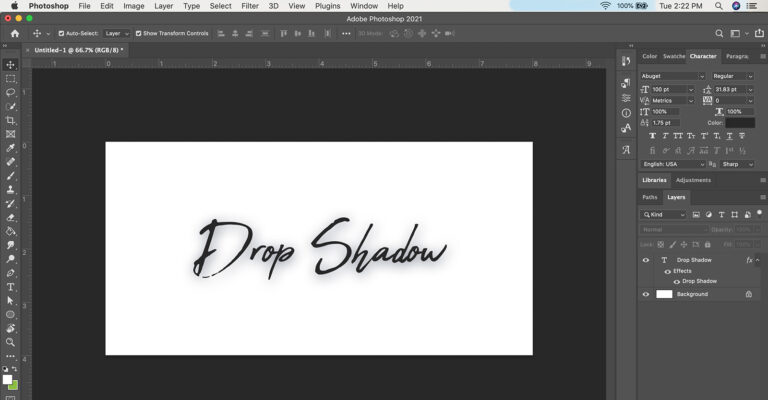The image size is (768, 400).
Task: Switch to the Swatches tab
Action: click(x=674, y=56)
